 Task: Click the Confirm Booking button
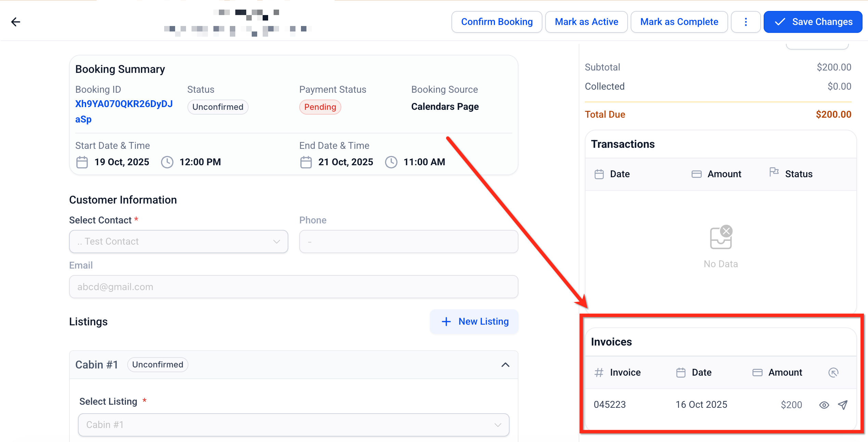tap(497, 22)
